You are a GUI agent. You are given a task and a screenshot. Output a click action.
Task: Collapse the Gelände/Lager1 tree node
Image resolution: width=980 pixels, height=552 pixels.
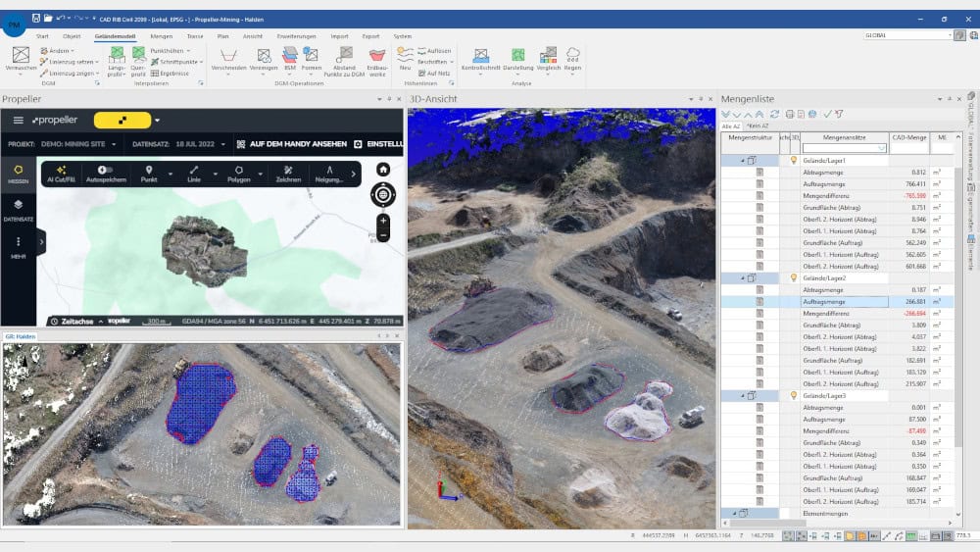coord(743,162)
